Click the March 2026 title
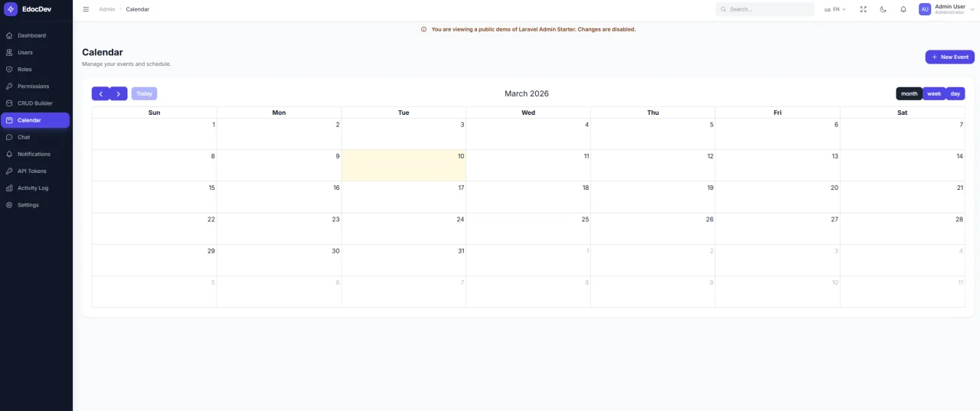Screen dimensions: 980x411 (527, 93)
